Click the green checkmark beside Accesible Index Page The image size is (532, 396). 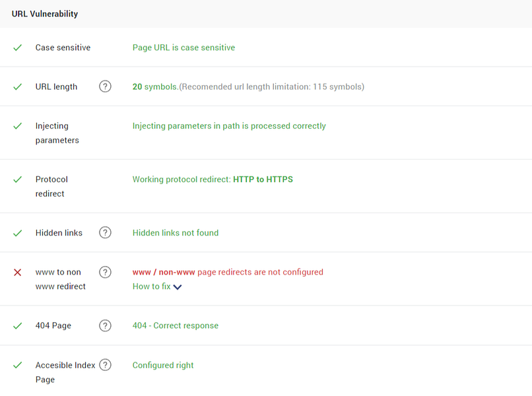pos(18,364)
